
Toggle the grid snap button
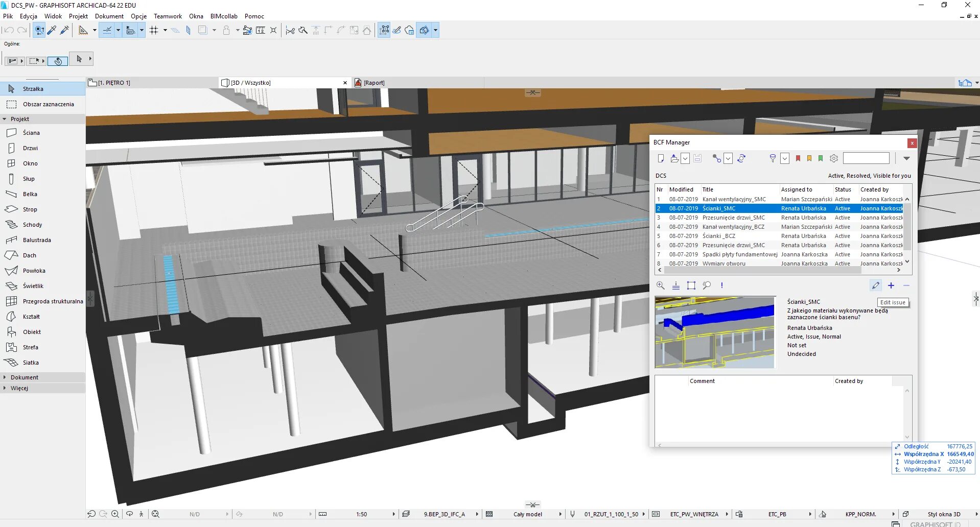[154, 30]
